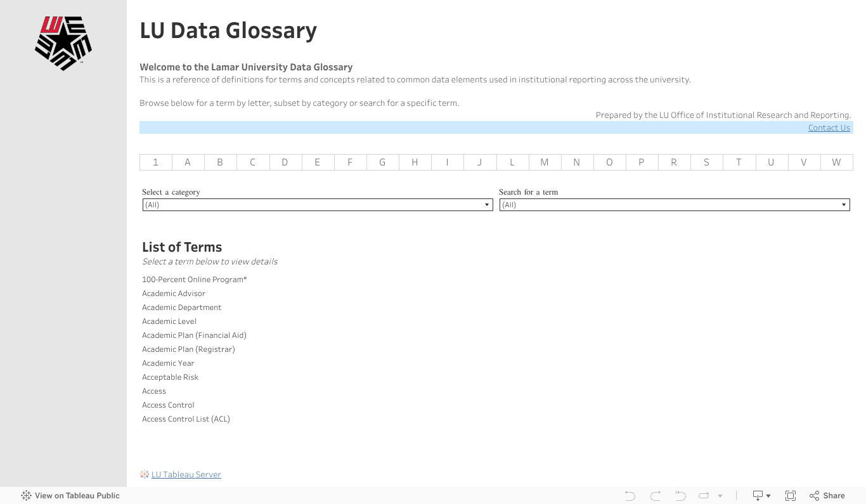Open the download options icon

click(758, 496)
